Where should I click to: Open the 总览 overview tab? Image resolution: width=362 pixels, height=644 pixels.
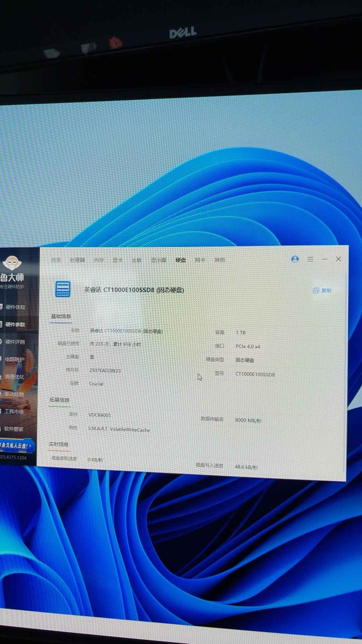(56, 260)
